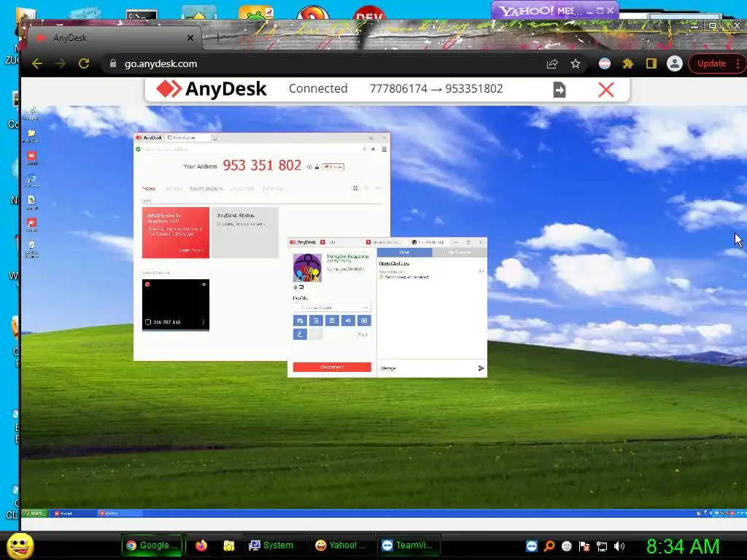
Task: Open the Profile dropdown in the session window
Action: (x=332, y=308)
